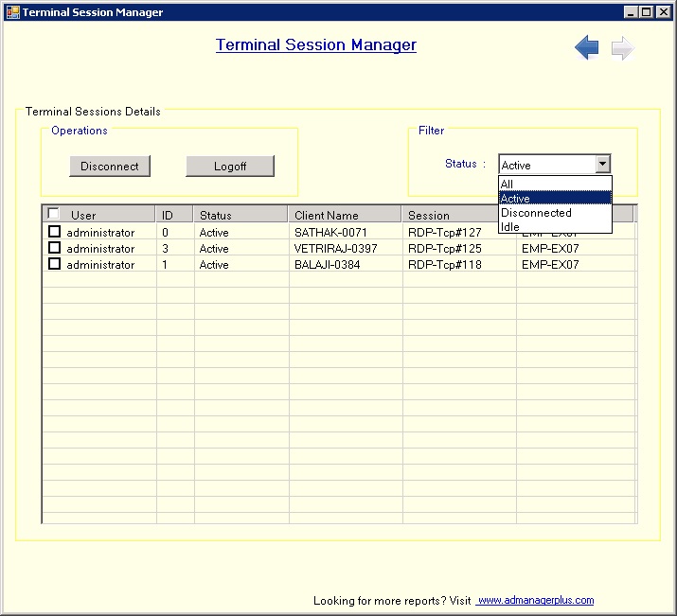Maximize the Terminal Session Manager window
Viewport: 677px width, 616px height.
[x=647, y=12]
